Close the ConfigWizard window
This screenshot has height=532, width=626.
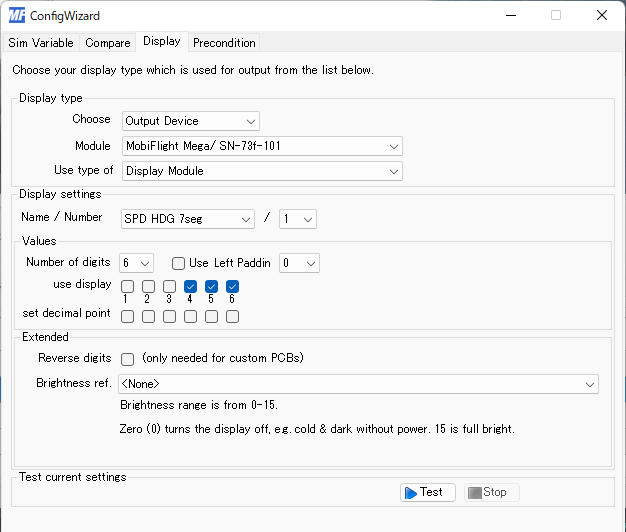pos(602,16)
